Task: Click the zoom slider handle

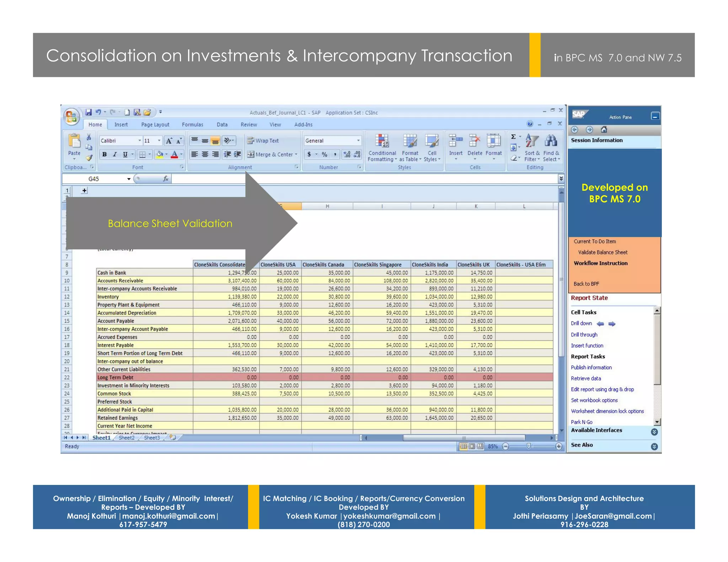Action: coord(529,446)
